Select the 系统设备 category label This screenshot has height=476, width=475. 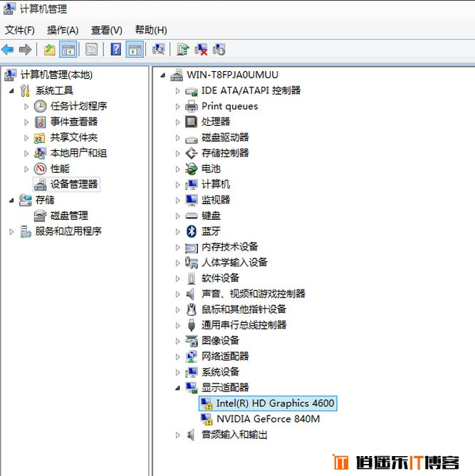pyautogui.click(x=220, y=372)
